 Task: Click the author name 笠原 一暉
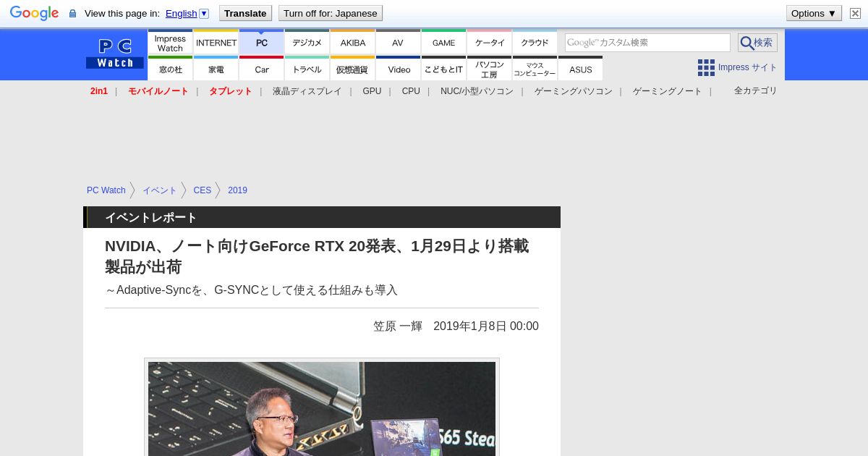click(x=398, y=326)
